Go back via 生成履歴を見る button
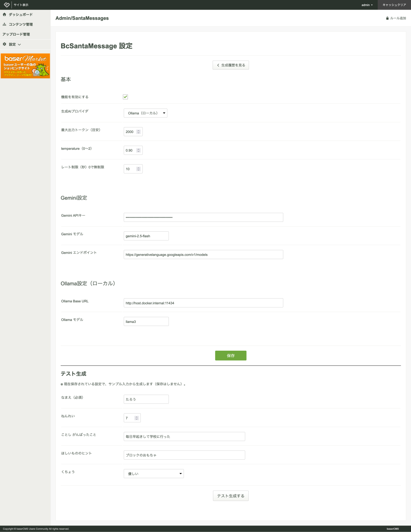The width and height of the screenshot is (411, 532). tap(231, 65)
